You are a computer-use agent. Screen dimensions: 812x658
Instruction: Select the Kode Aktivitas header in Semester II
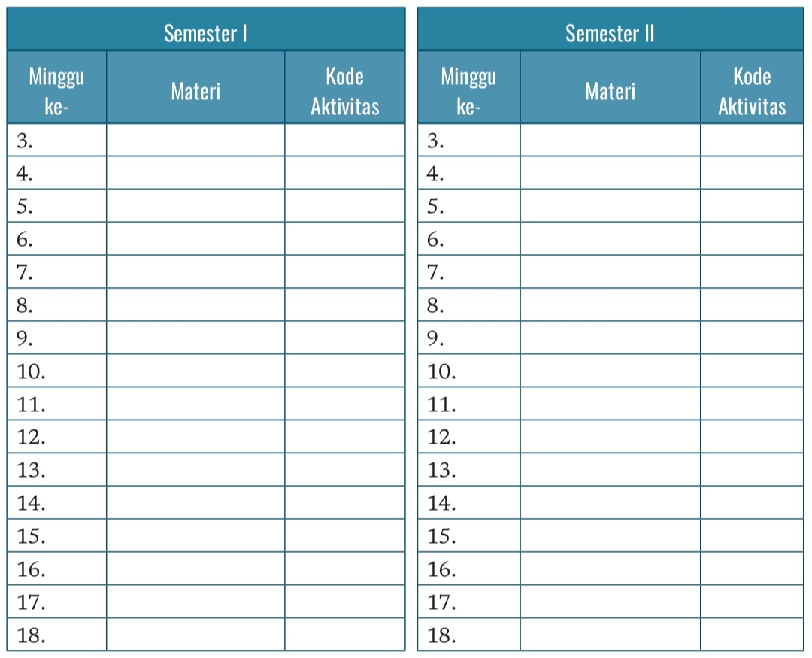click(x=752, y=91)
